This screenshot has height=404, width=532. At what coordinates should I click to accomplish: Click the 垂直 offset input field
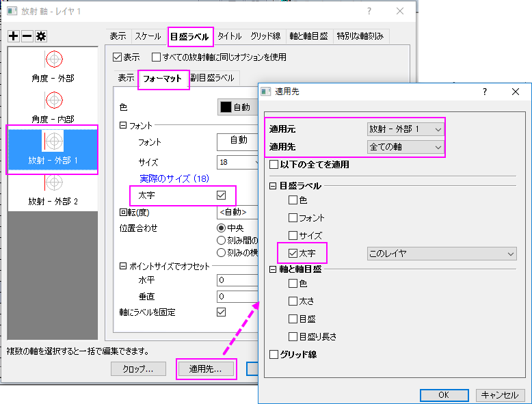point(237,297)
